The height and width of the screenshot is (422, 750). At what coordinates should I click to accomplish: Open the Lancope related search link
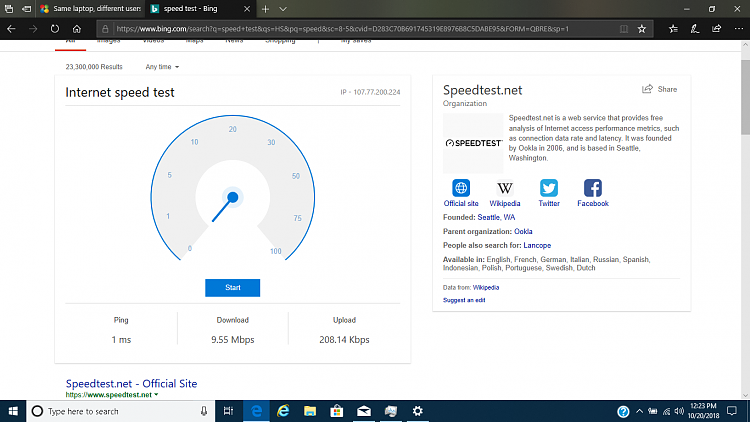pyautogui.click(x=537, y=245)
